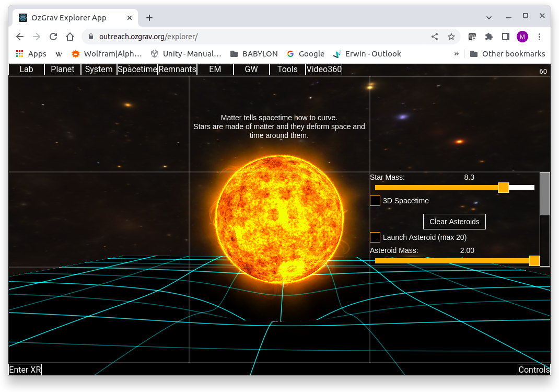This screenshot has height=392, width=559.
Task: Click the settings panel scrollbar
Action: click(x=545, y=193)
